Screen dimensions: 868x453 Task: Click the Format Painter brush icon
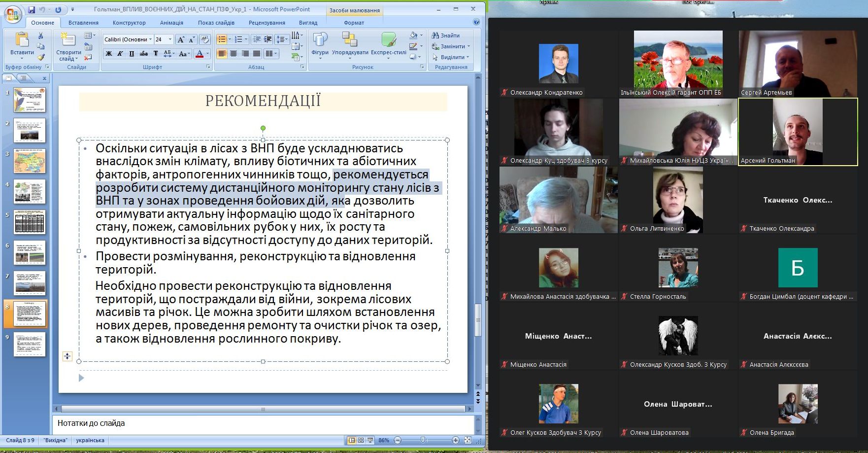[x=41, y=57]
